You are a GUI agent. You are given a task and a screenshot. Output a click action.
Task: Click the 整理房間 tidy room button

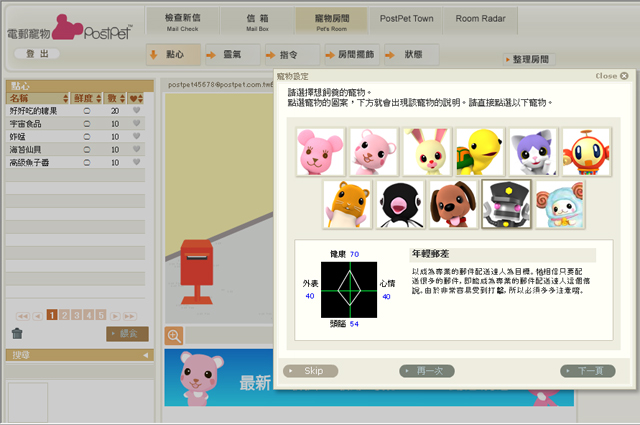(x=529, y=60)
